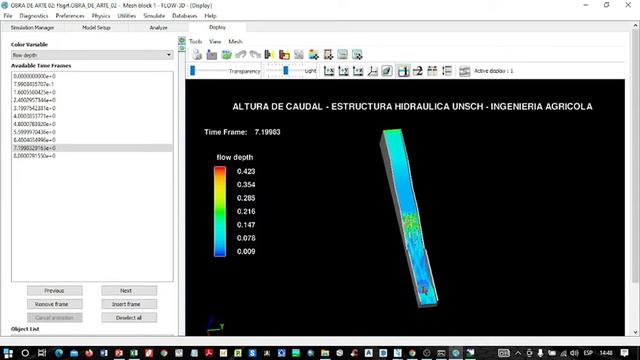This screenshot has height=360, width=640.
Task: Click the gray panel icon with arrow
Action: click(357, 54)
